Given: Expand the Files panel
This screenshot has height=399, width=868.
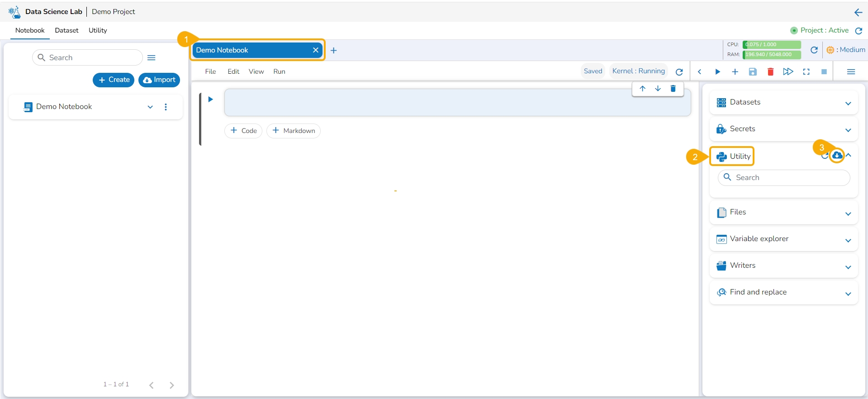Looking at the screenshot, I should (x=848, y=214).
